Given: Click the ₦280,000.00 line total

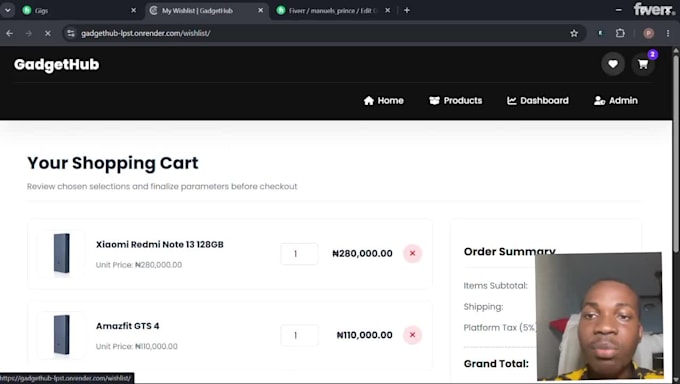Looking at the screenshot, I should (362, 253).
